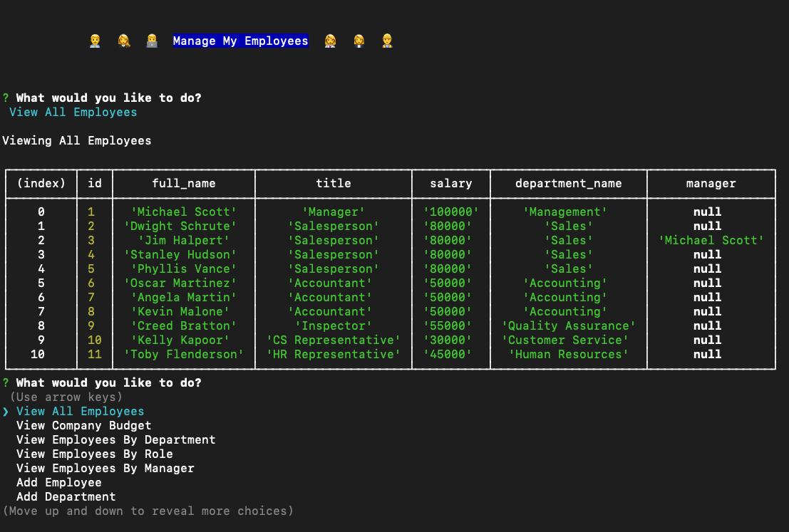Click the construction worker emoji with hard hat
The image size is (789, 532).
387,41
